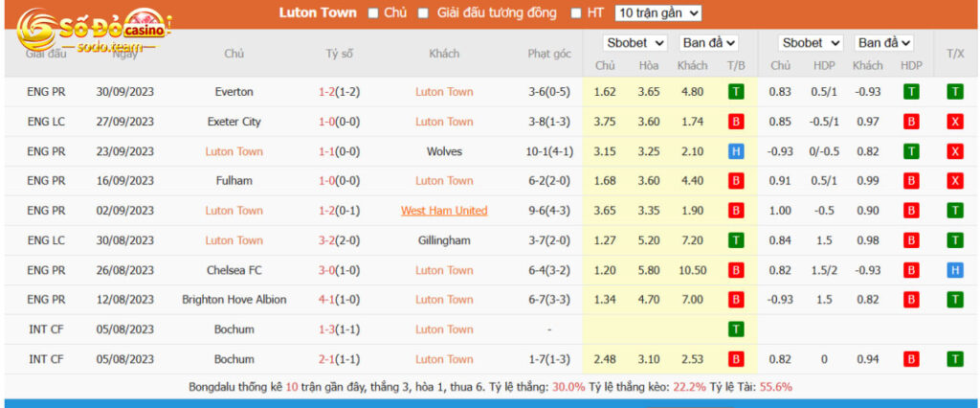Click handicap value 1.5/2

tap(824, 270)
